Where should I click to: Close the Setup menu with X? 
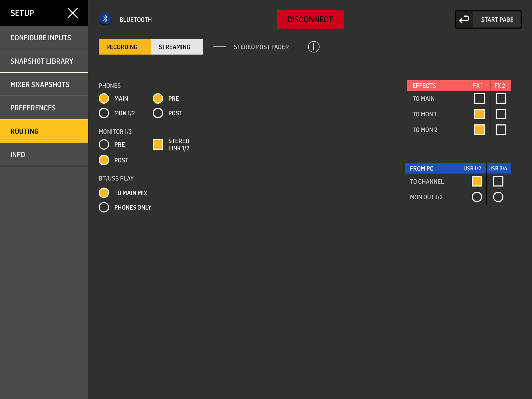[73, 13]
